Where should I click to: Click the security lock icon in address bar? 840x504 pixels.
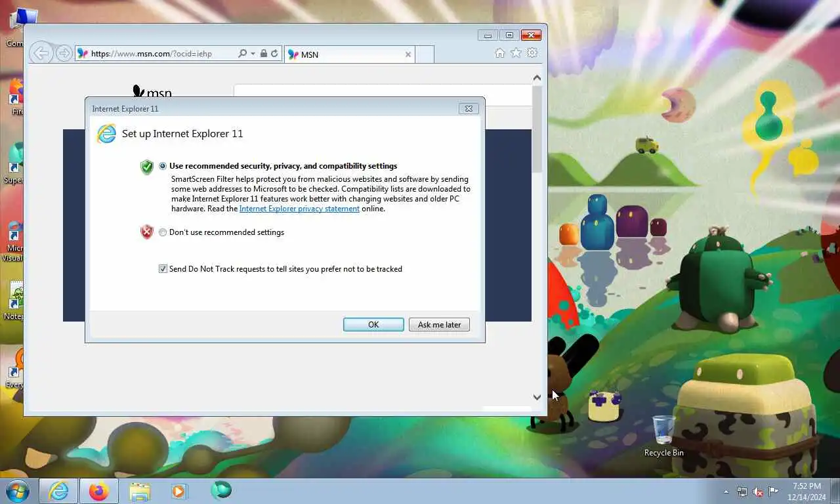[x=263, y=53]
